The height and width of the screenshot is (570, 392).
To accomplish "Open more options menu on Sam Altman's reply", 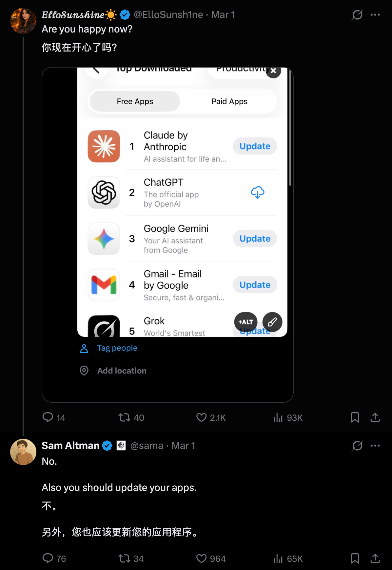I will (375, 446).
